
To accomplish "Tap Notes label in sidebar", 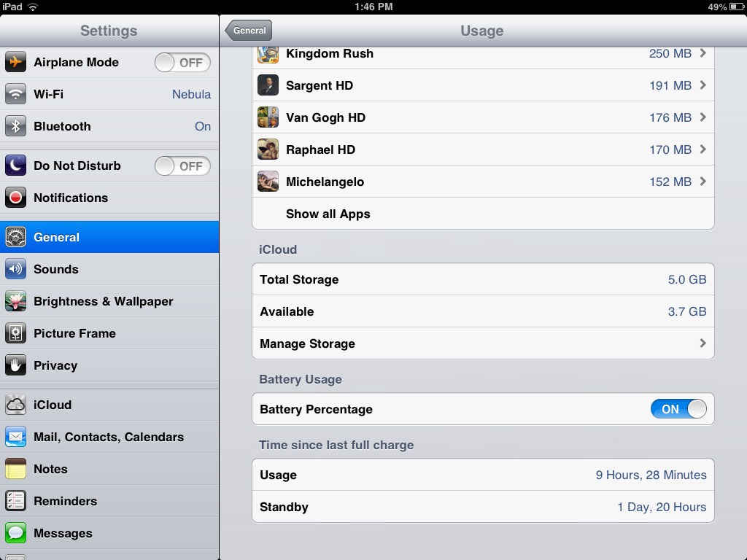I will tap(50, 469).
